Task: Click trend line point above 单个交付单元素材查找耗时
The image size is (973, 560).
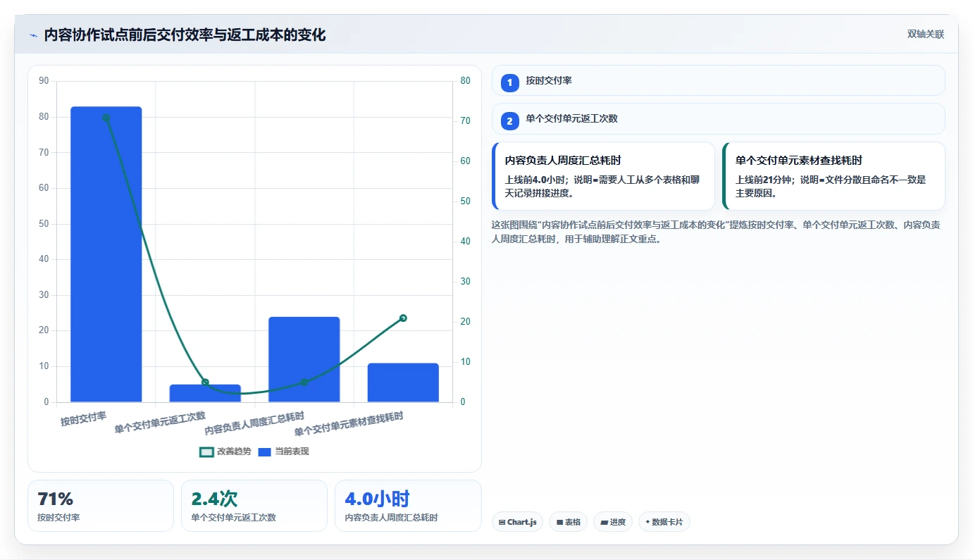Action: 403,318
